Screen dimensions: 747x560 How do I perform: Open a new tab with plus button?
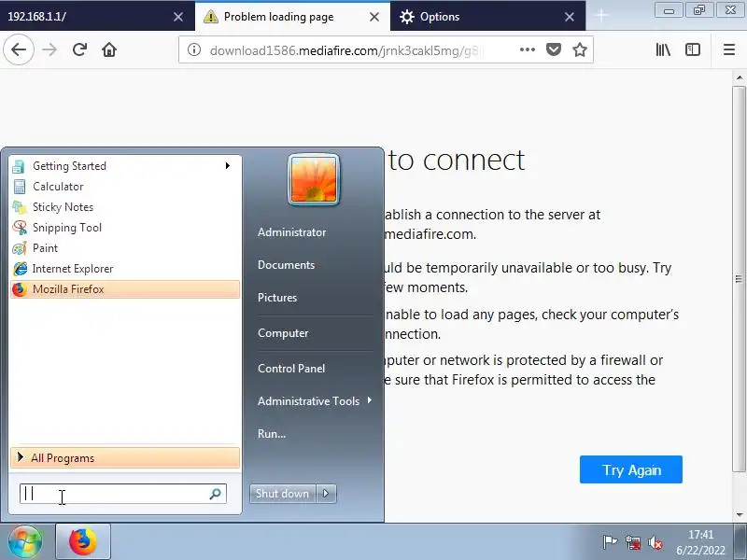[601, 16]
